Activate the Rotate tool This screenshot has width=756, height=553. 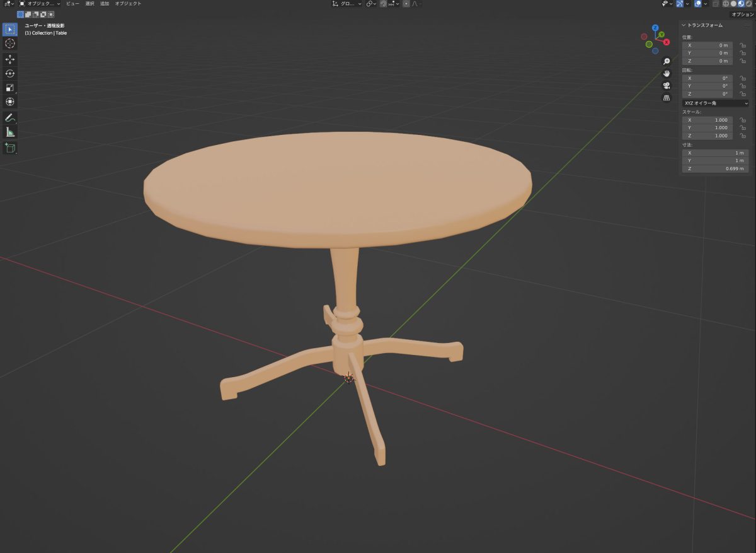tap(10, 74)
